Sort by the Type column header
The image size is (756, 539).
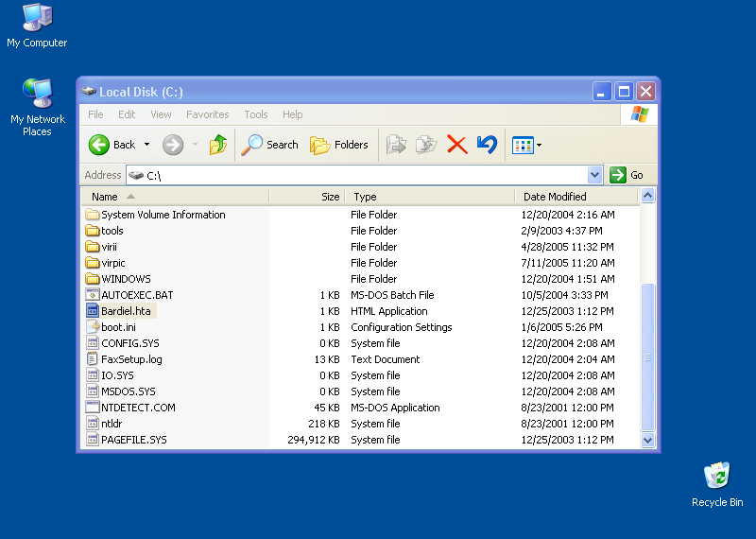coord(430,197)
